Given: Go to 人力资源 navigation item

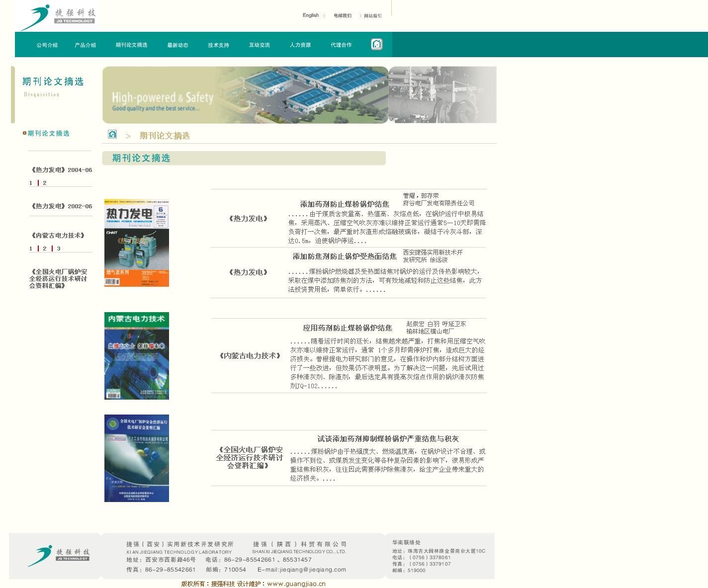Looking at the screenshot, I should [x=300, y=45].
